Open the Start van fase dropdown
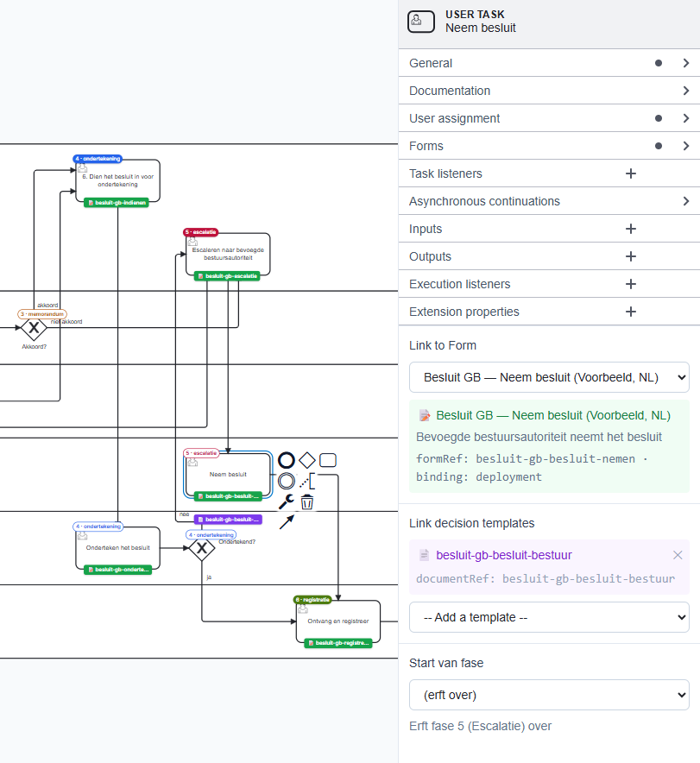This screenshot has height=763, width=700. tap(549, 695)
